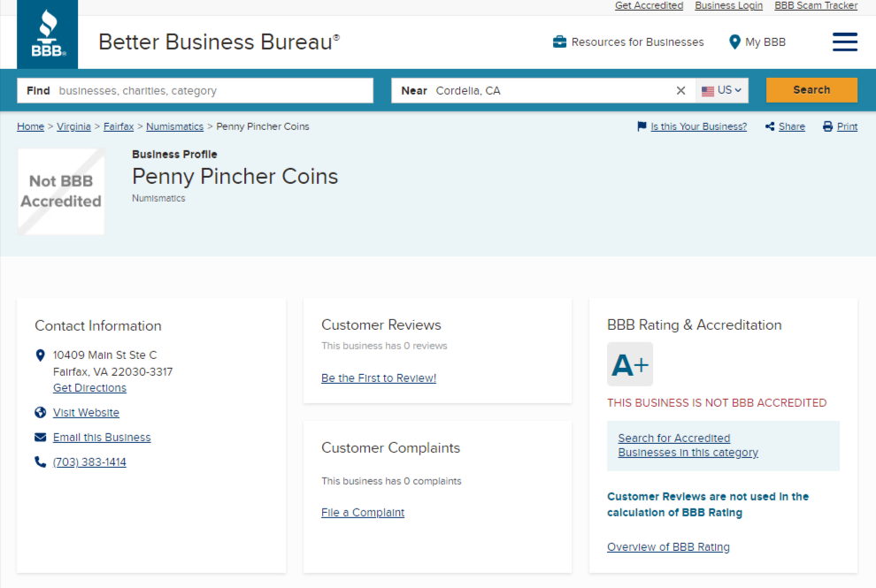Click the envelope icon beside Email this Business
The image size is (876, 588).
[40, 437]
